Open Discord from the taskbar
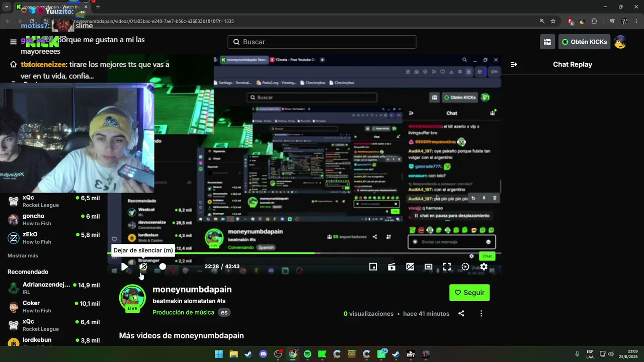Image resolution: width=644 pixels, height=362 pixels. [x=263, y=354]
